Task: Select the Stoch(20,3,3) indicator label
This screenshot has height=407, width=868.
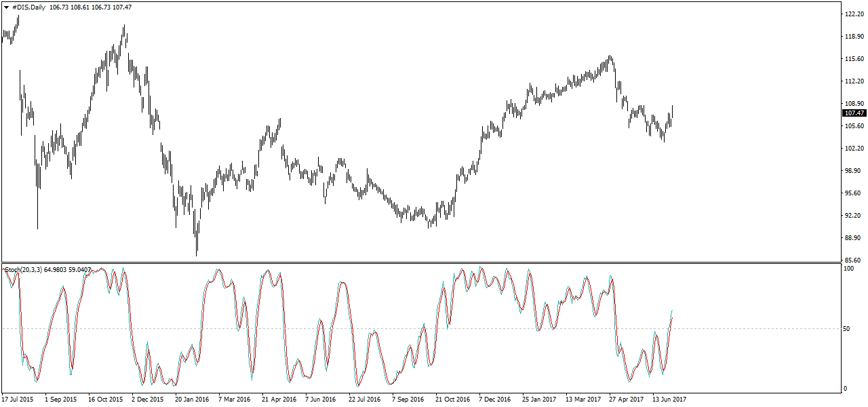Action: [23, 270]
